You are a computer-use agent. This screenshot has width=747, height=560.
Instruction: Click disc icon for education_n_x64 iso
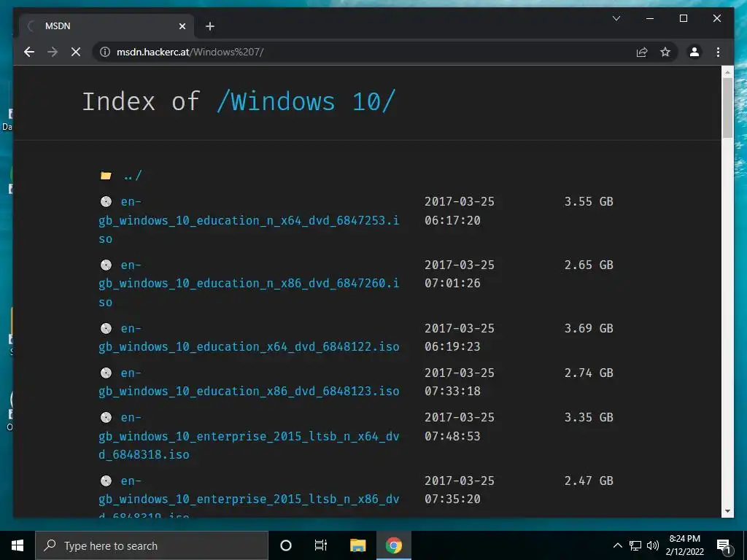106,201
